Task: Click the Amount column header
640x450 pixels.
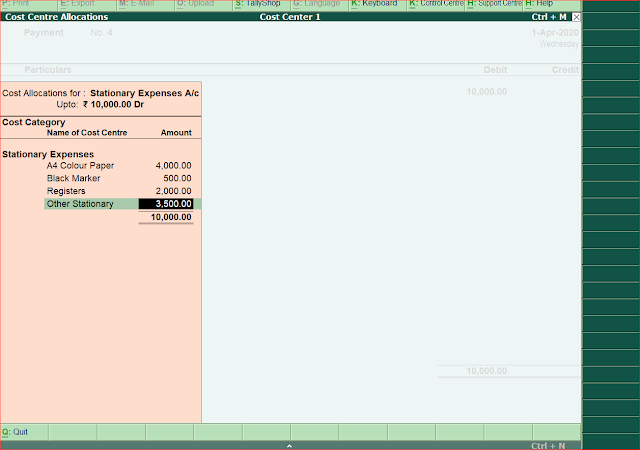Action: tap(176, 133)
